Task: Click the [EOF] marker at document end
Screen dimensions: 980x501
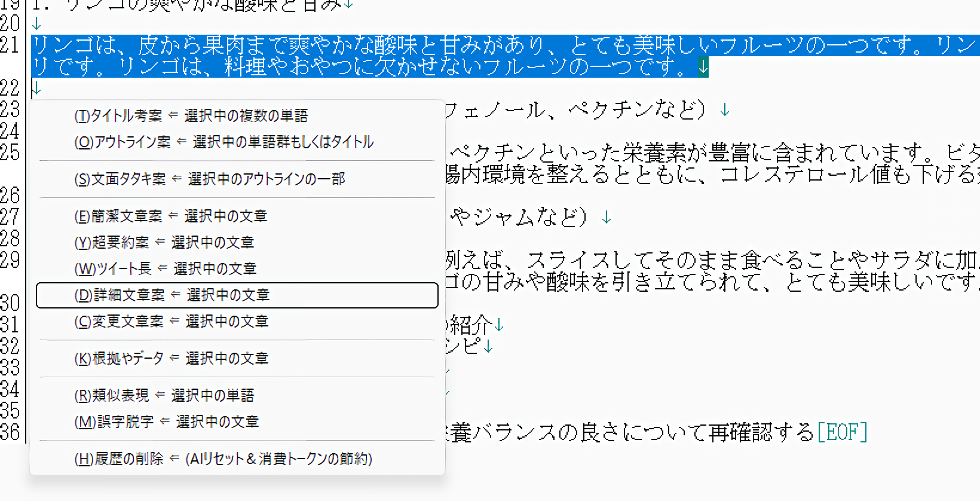Action: pyautogui.click(x=842, y=432)
